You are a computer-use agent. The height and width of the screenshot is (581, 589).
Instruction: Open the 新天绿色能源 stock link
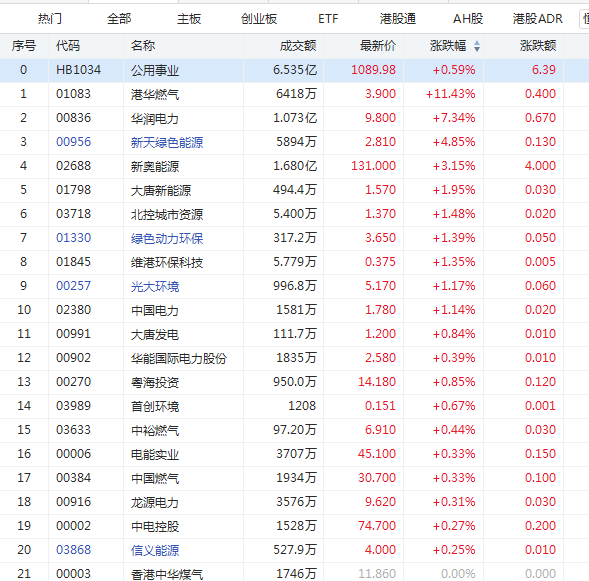(x=167, y=142)
